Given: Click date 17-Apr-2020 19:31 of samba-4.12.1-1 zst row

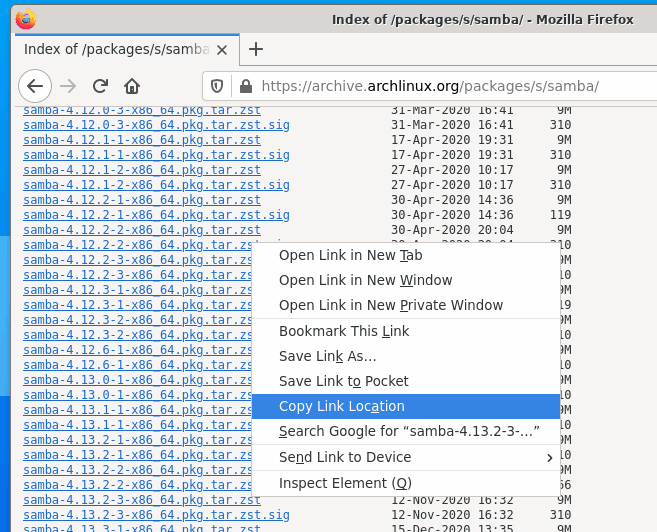Looking at the screenshot, I should click(x=452, y=140).
